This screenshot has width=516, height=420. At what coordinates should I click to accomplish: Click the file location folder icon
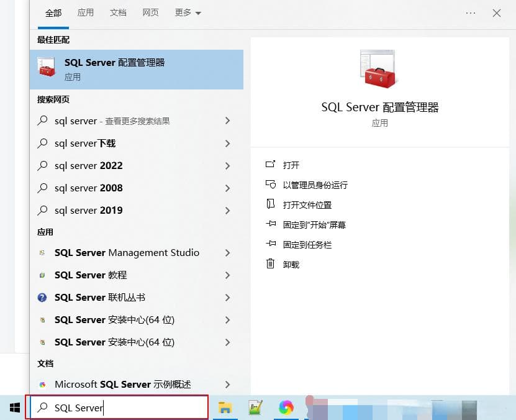[x=270, y=204]
